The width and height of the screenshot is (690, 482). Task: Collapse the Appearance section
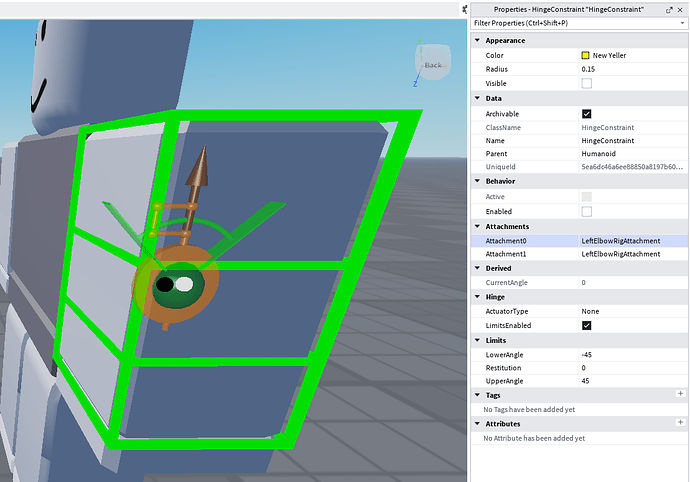[x=477, y=40]
